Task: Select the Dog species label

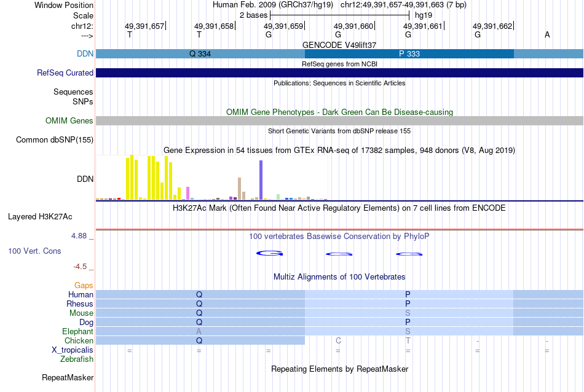Action: click(86, 323)
